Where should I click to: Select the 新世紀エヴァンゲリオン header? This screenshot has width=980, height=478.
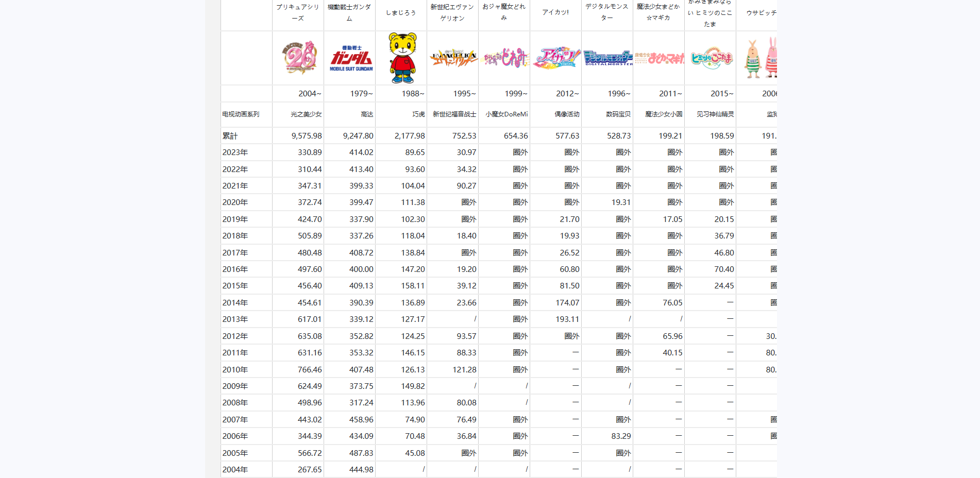pyautogui.click(x=452, y=12)
